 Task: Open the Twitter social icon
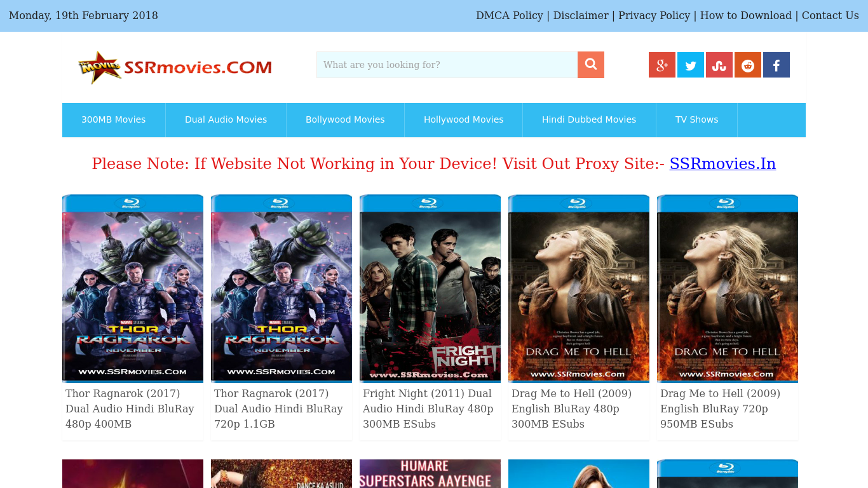point(691,65)
